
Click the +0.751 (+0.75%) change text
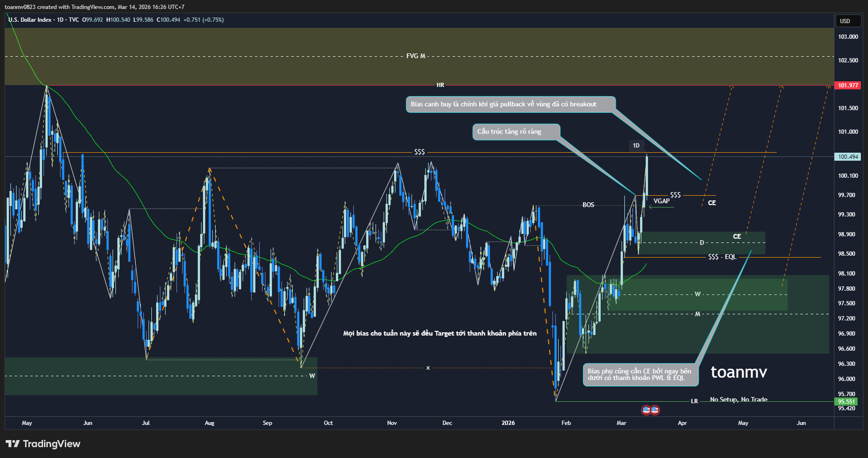pyautogui.click(x=203, y=20)
